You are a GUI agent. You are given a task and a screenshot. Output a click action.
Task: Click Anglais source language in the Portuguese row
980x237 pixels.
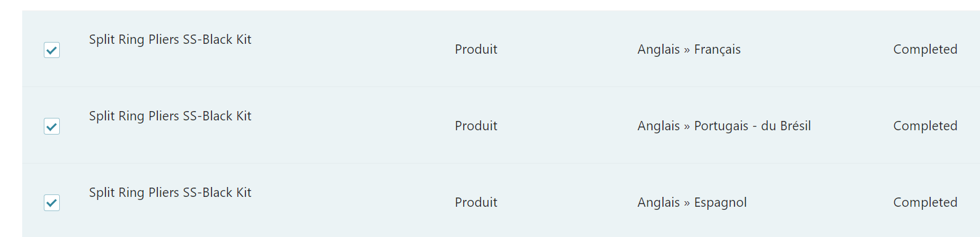(659, 127)
